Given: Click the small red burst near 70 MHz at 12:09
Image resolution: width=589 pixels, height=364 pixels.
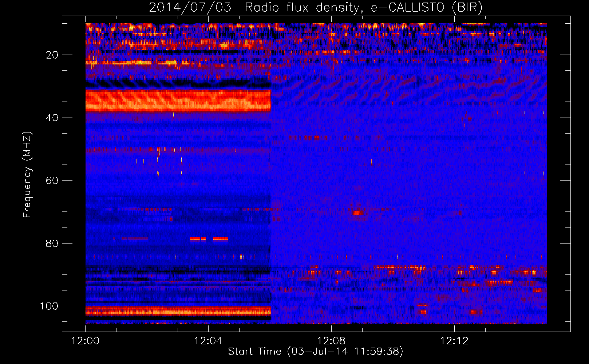Looking at the screenshot, I should pyautogui.click(x=358, y=212).
